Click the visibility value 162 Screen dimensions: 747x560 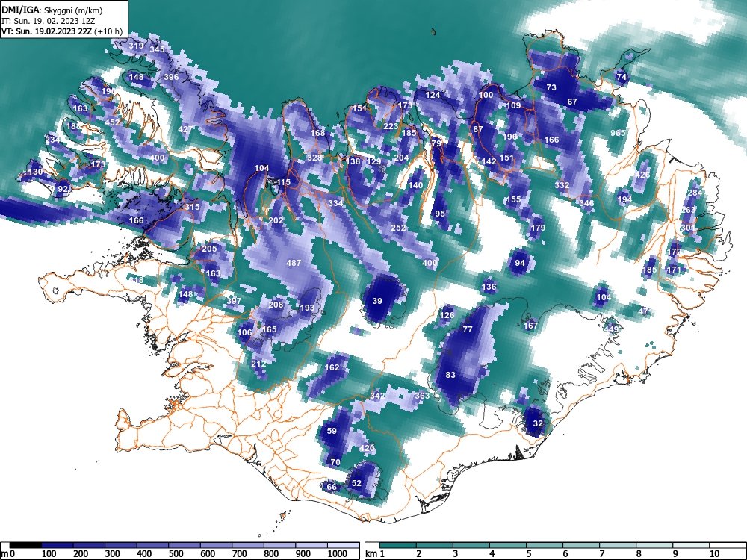tap(332, 367)
